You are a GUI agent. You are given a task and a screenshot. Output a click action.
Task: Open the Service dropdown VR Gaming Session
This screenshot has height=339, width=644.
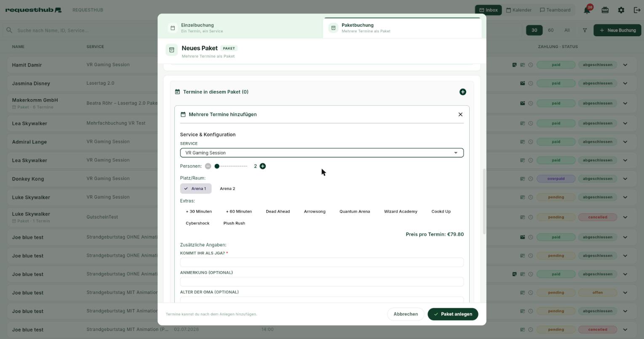[322, 153]
